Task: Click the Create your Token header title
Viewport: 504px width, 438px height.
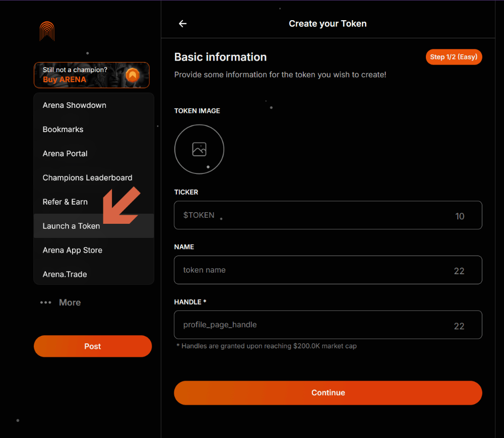Action: point(328,24)
